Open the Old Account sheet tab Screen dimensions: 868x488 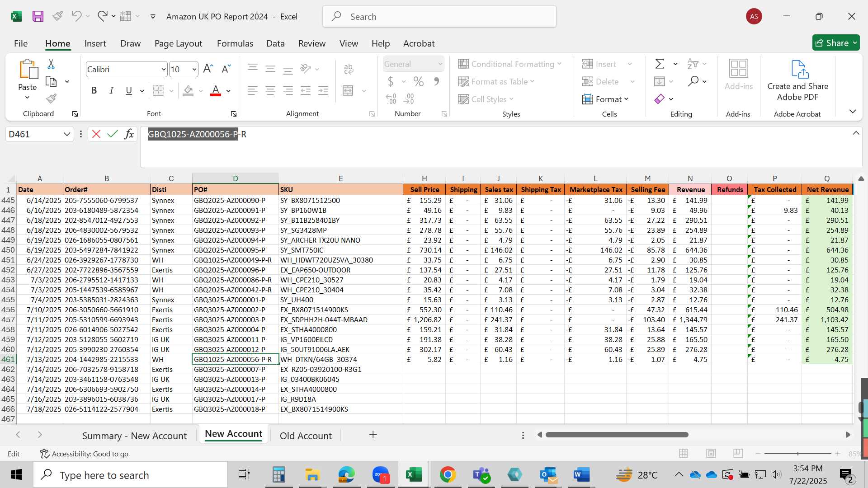[x=306, y=436]
